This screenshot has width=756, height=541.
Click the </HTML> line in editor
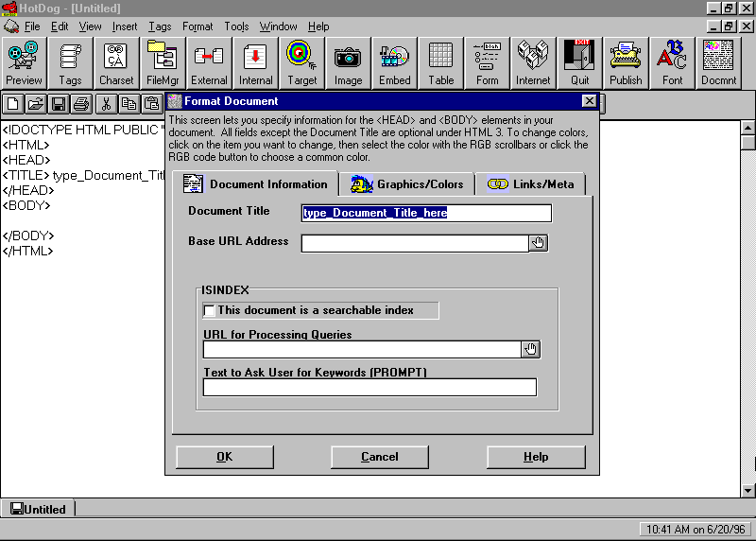click(28, 251)
